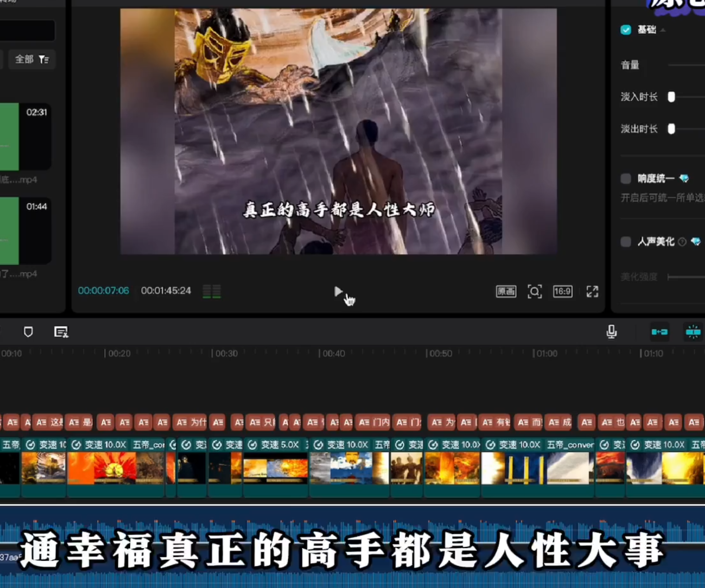The image size is (705, 588).
Task: Click the audio level meter icon
Action: 212,292
